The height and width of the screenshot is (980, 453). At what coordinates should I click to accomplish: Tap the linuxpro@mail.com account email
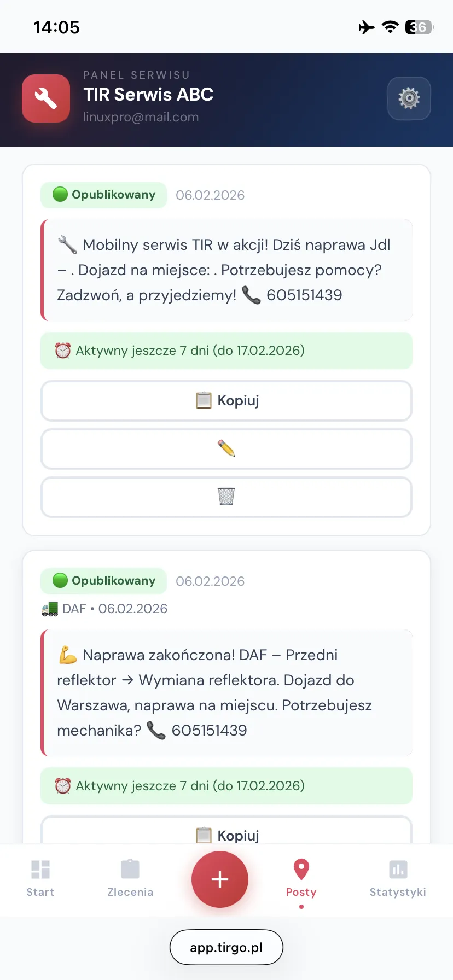pyautogui.click(x=141, y=117)
